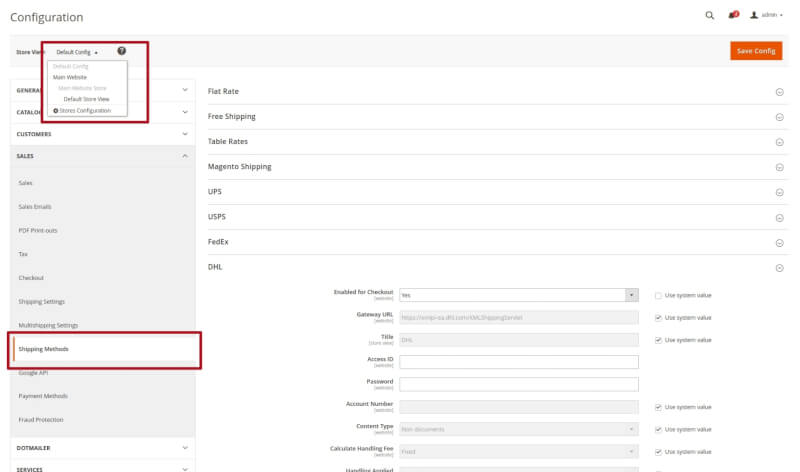Viewport: 800px width, 472px height.
Task: Click the Free Shipping section title
Action: coord(232,116)
